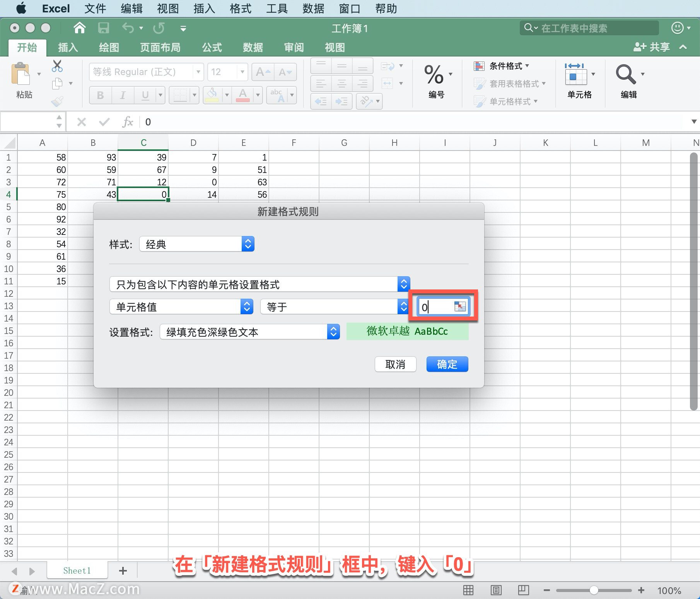
Task: Switch to Normal view in status bar
Action: point(468,590)
